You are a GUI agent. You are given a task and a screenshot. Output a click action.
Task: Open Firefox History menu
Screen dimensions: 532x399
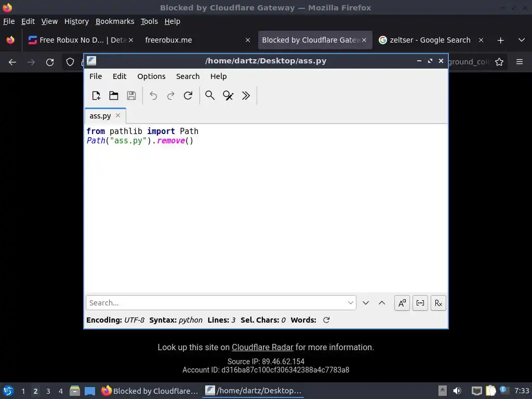point(77,21)
